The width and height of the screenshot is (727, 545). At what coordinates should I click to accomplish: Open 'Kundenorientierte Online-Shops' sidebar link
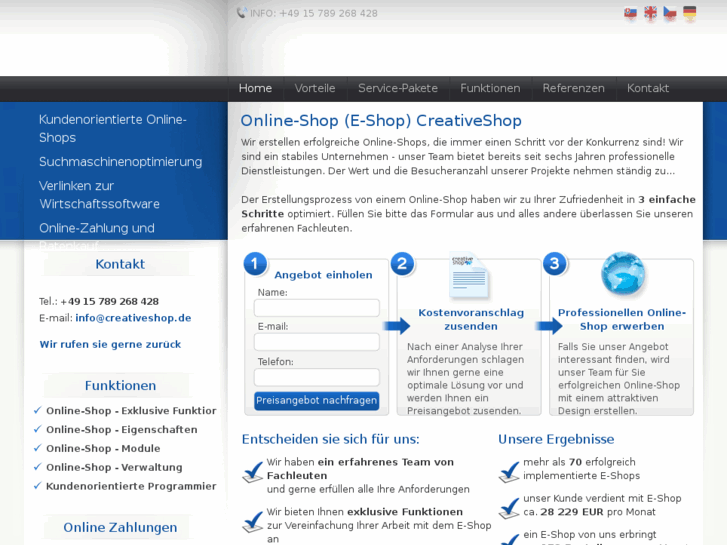[113, 128]
